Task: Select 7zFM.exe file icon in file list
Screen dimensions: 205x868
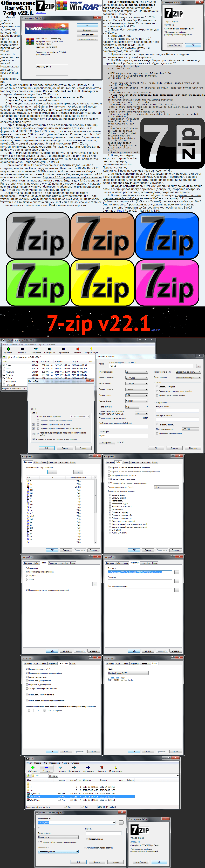Action: [x=4, y=375]
